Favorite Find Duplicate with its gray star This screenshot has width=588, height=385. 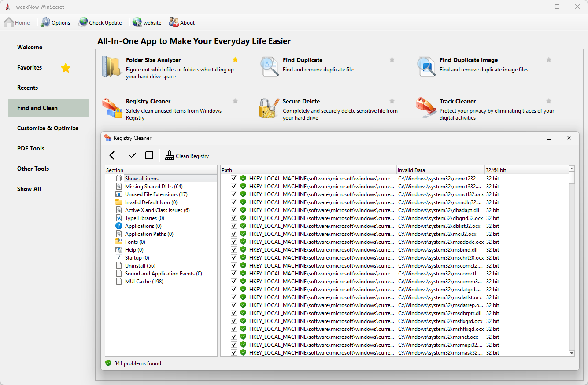[392, 60]
